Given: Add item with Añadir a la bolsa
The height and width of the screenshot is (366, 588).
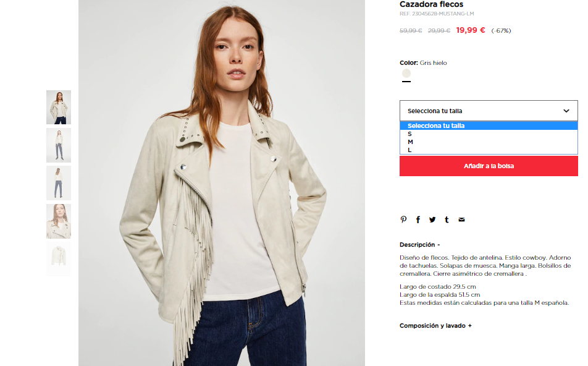Looking at the screenshot, I should (489, 166).
